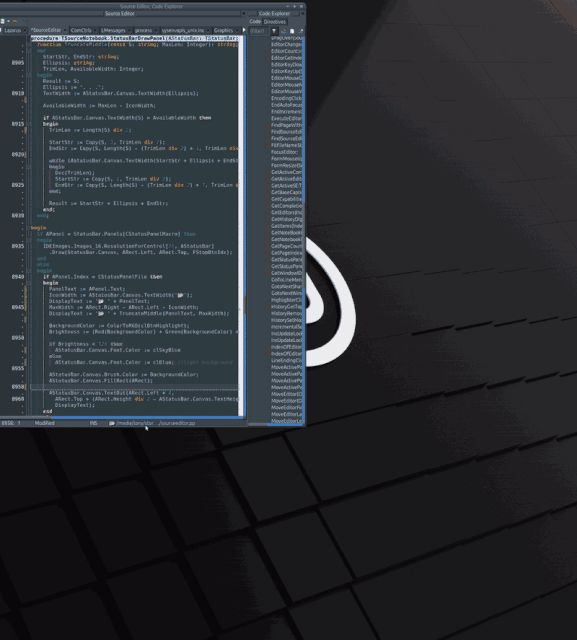Show the Code tab in Code Explorer
Image resolution: width=577 pixels, height=640 pixels.
pos(255,22)
